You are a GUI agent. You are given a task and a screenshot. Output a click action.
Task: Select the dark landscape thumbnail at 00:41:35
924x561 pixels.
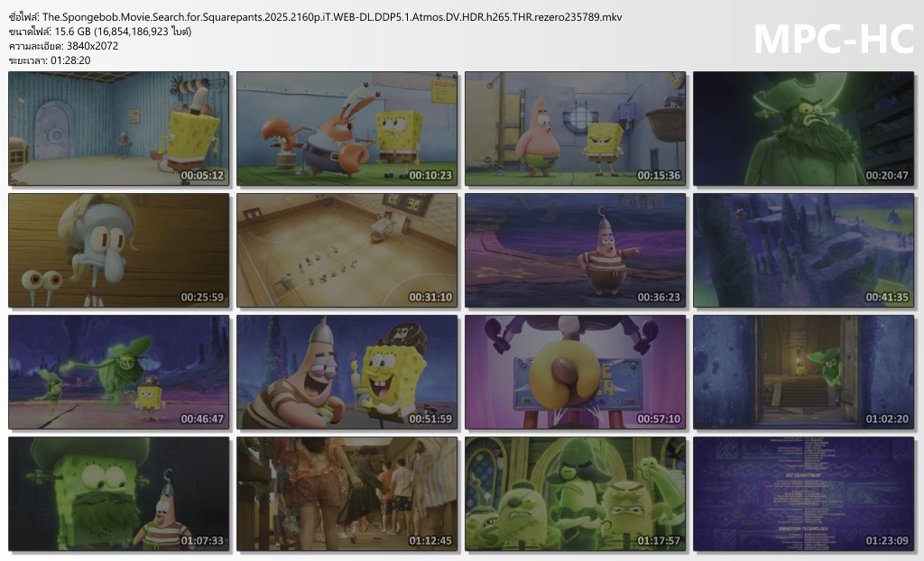point(803,250)
